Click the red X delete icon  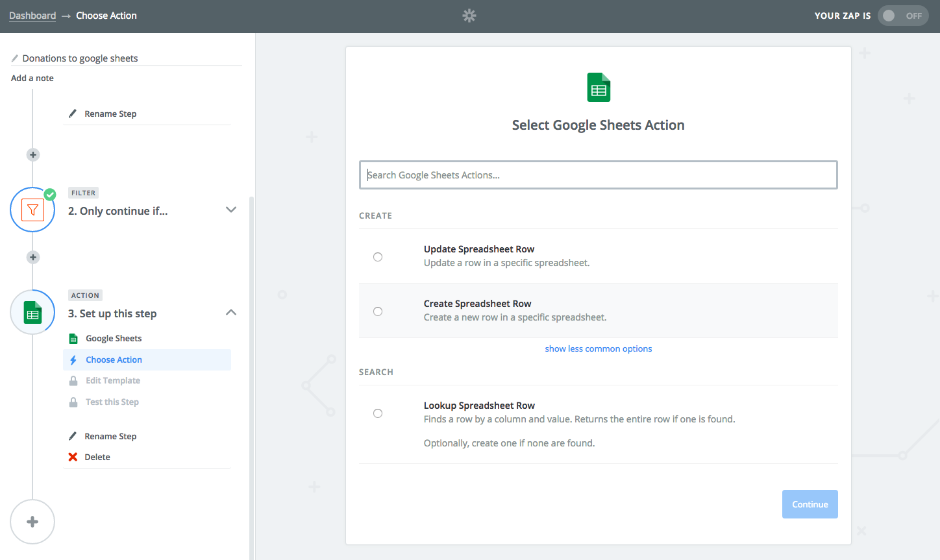point(73,457)
